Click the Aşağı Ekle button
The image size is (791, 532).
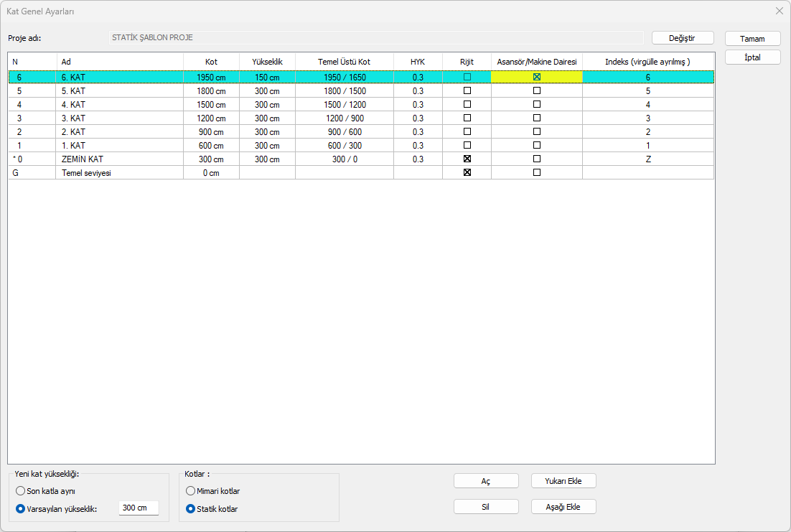[563, 507]
